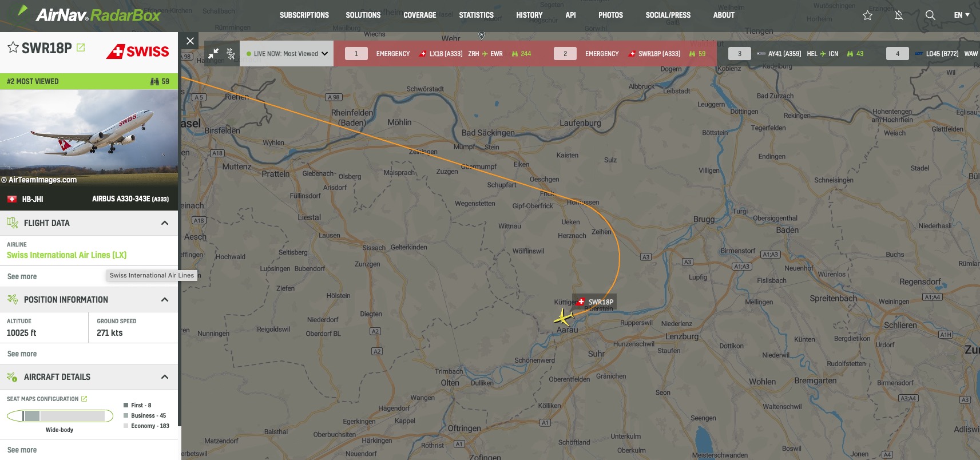Open Social/Press menu

[668, 15]
